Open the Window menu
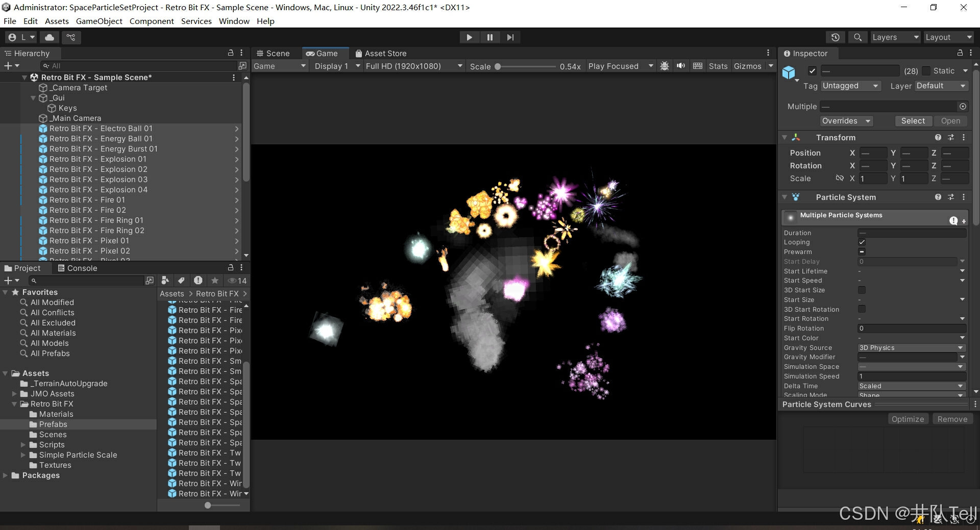Screen dimensions: 980x530 pos(234,21)
